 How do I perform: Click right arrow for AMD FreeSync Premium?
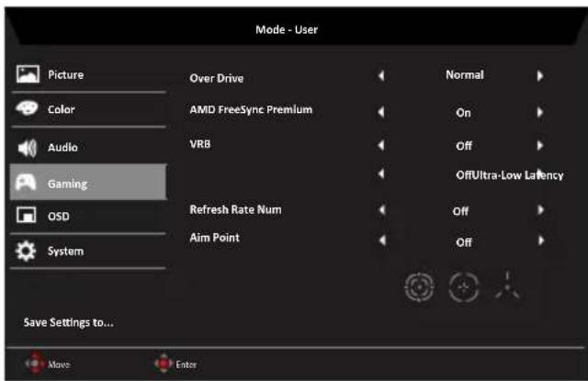(x=540, y=112)
